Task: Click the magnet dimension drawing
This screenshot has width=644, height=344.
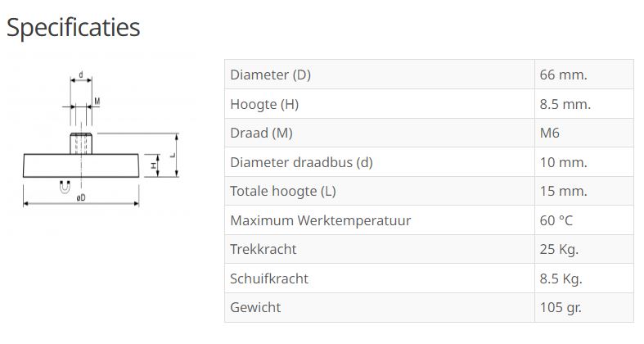Action: pos(98,140)
